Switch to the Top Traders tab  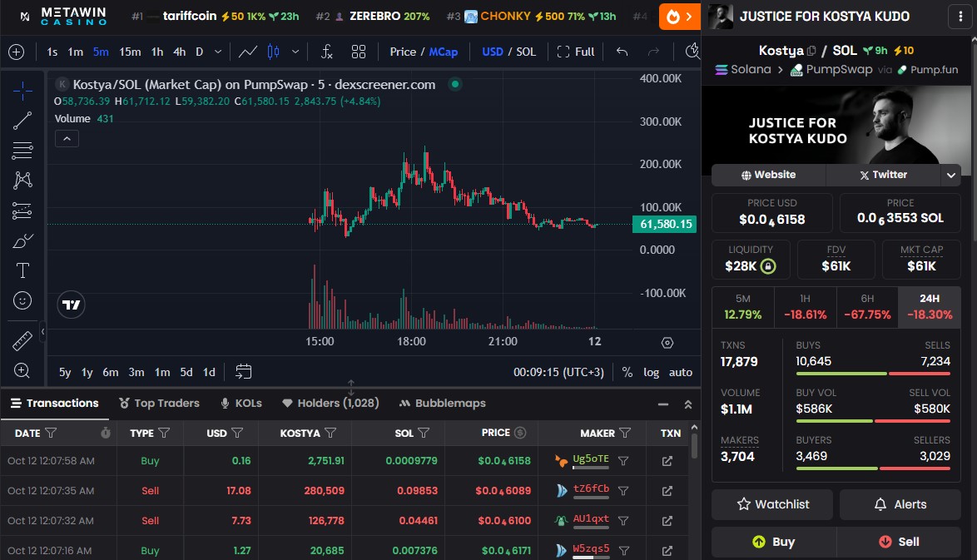click(x=159, y=403)
